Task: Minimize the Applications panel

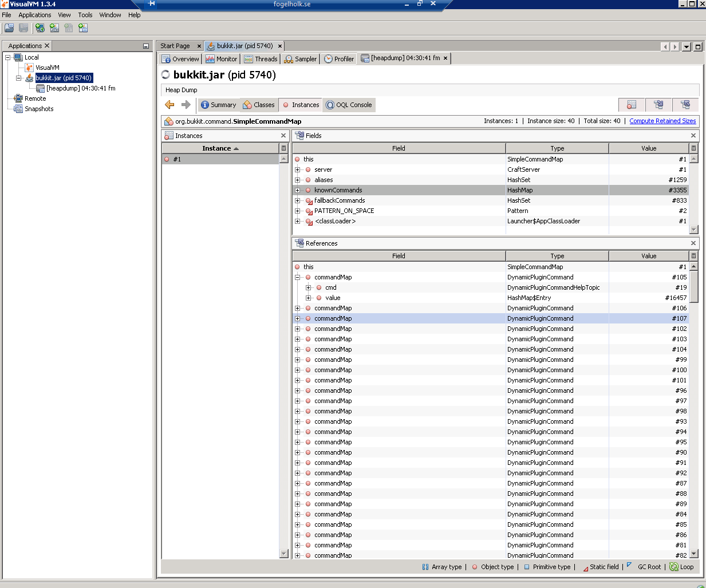Action: click(x=146, y=46)
